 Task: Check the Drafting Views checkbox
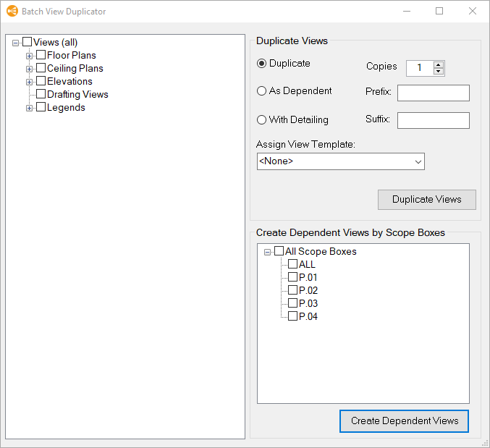point(41,93)
